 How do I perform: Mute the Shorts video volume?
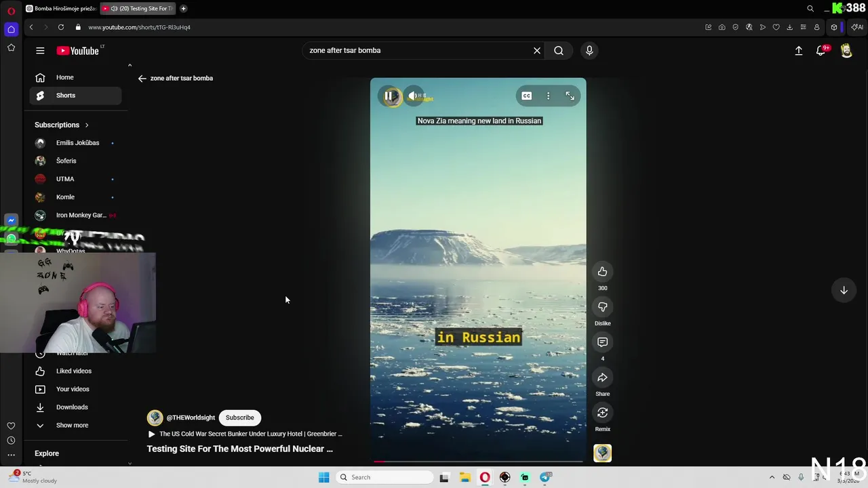413,96
